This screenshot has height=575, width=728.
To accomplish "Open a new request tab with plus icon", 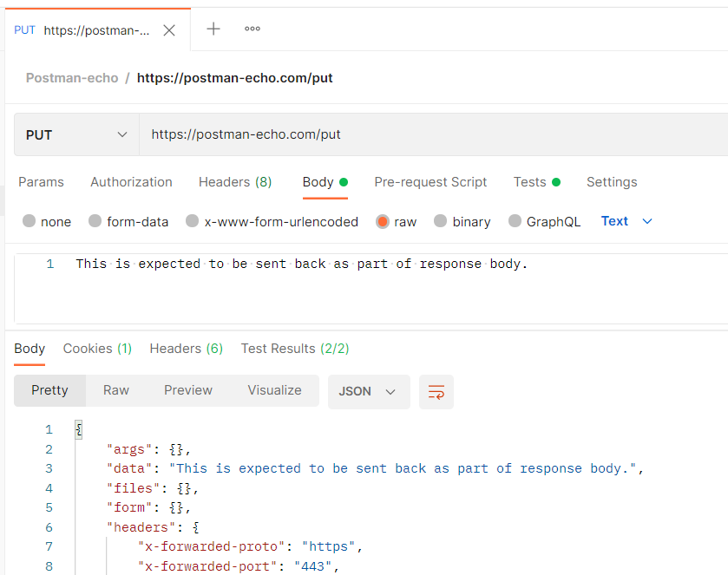I will [213, 29].
